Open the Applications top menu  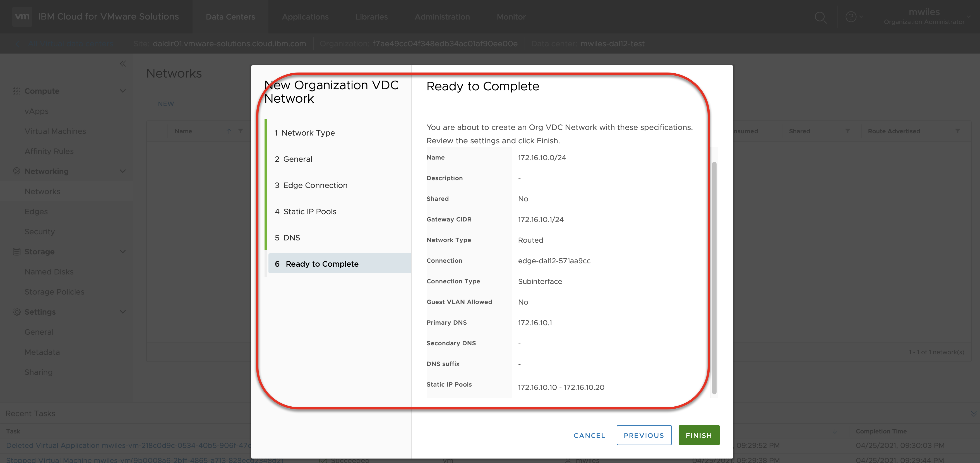(x=305, y=17)
